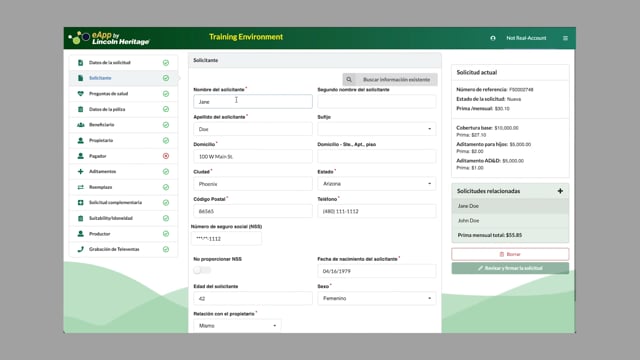This screenshot has width=640, height=360.
Task: Click the Código Postal field
Action: (x=253, y=211)
